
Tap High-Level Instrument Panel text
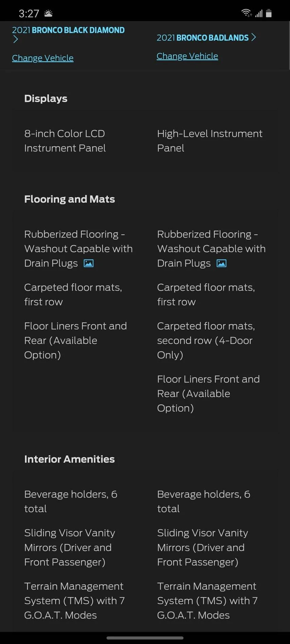(x=210, y=141)
